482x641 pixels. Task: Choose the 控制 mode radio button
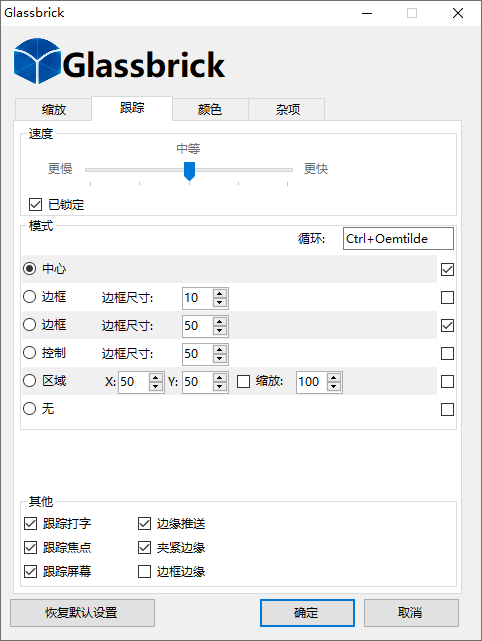(x=29, y=352)
